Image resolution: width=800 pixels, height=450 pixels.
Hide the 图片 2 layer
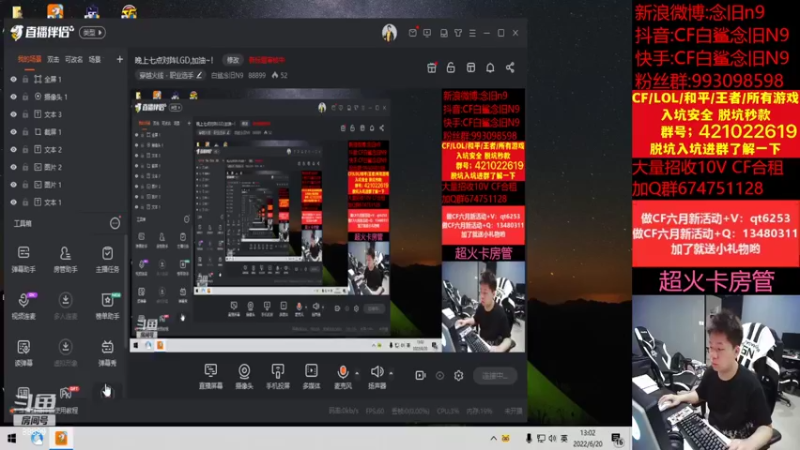[13, 167]
